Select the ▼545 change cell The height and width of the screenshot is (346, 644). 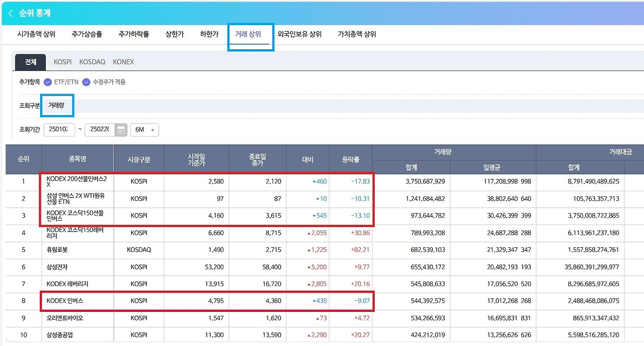pos(319,216)
